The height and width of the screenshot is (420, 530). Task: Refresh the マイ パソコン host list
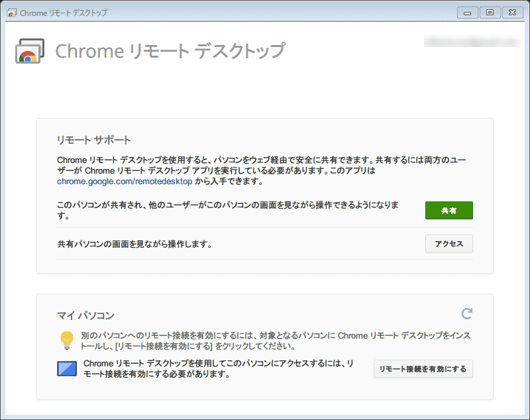pos(467,313)
